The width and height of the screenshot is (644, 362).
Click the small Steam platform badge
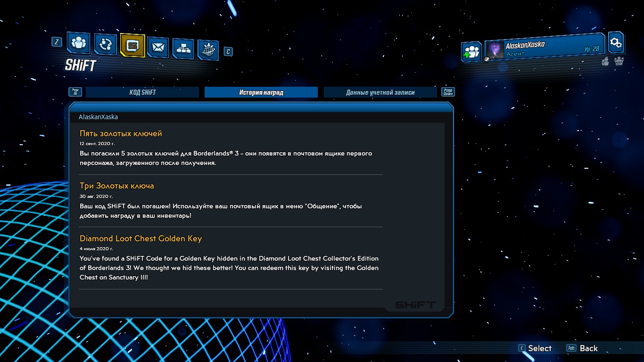(487, 59)
